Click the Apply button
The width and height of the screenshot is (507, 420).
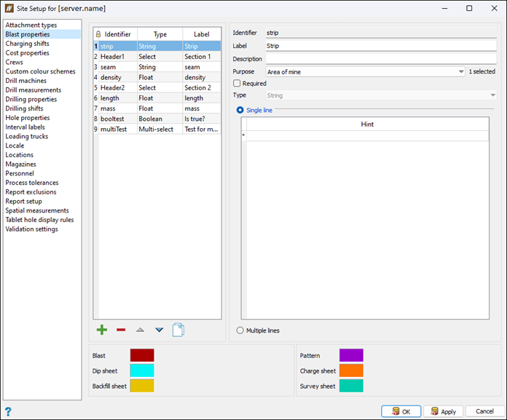point(443,411)
